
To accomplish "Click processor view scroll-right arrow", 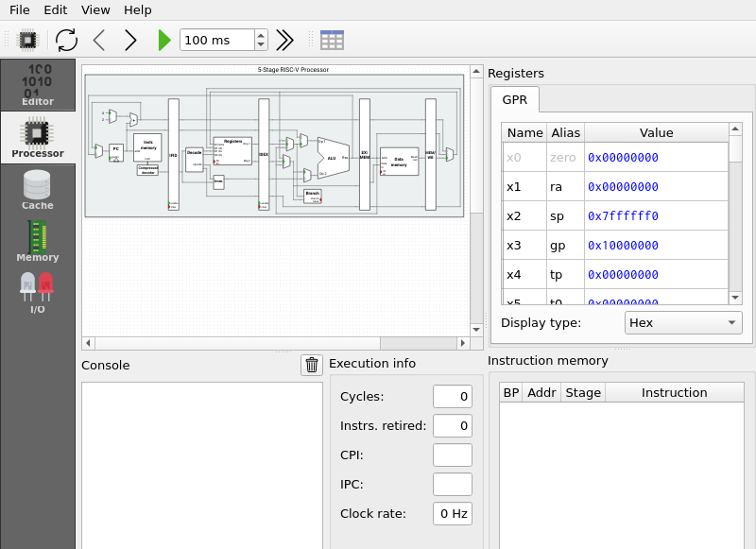I will pyautogui.click(x=463, y=343).
